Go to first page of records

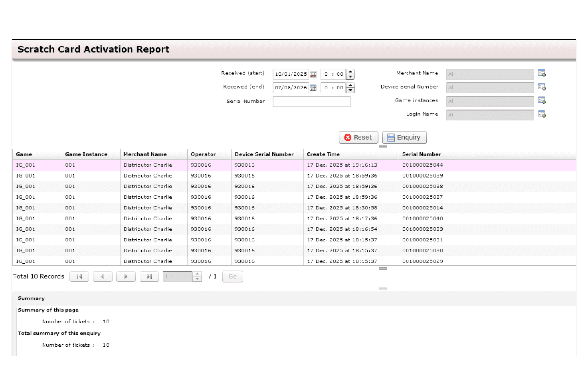(79, 276)
